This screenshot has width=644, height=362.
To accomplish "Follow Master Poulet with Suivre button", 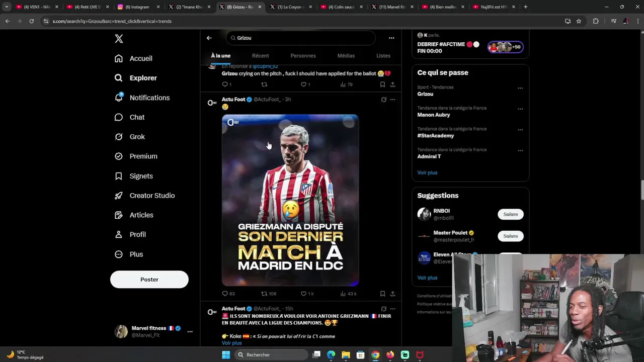I will [511, 236].
